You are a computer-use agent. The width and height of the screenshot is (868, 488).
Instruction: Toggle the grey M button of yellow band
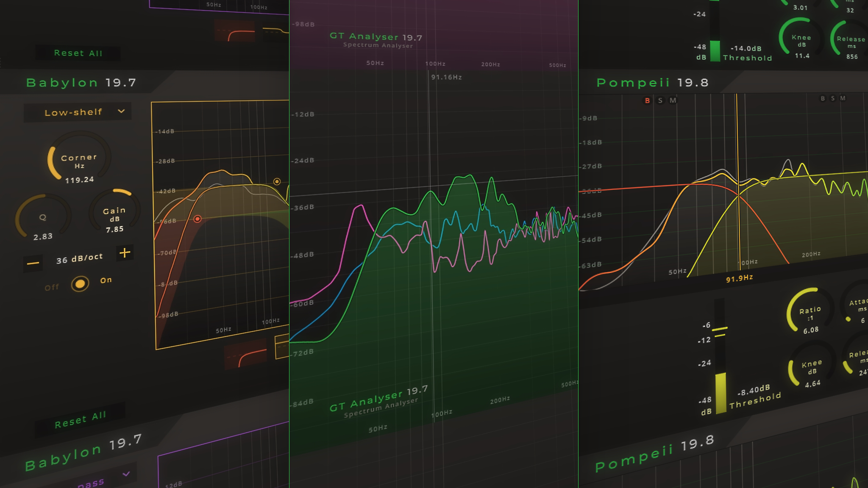pos(843,98)
